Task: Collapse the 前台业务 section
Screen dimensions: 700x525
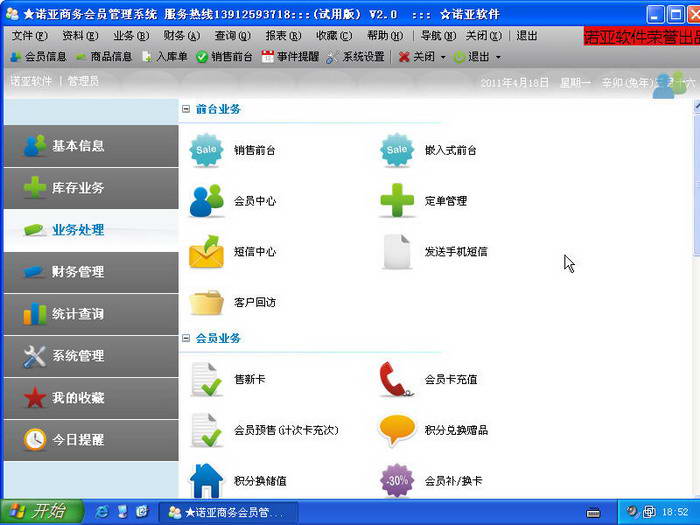Action: click(186, 109)
